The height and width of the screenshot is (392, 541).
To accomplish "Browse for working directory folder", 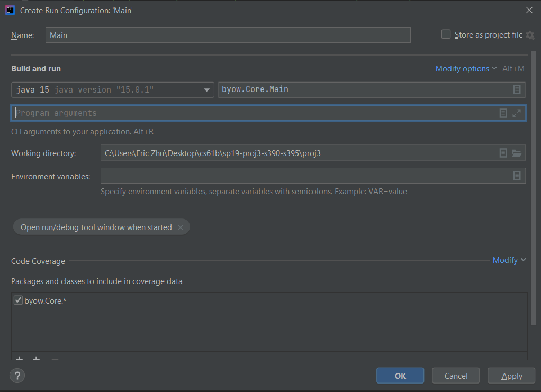I will click(517, 153).
